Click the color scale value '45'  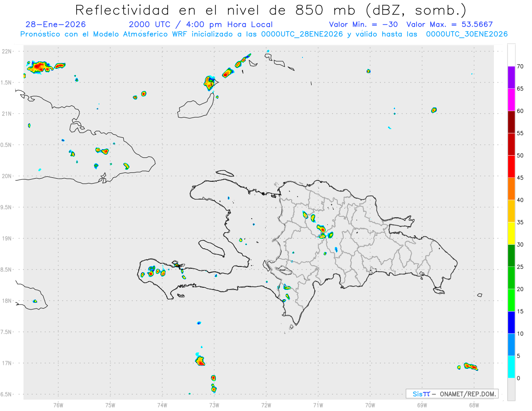point(520,178)
